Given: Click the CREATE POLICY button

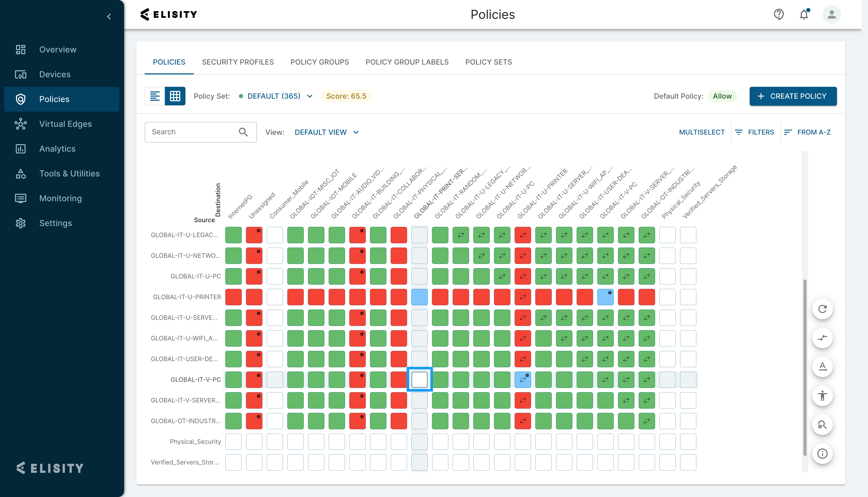Looking at the screenshot, I should [x=793, y=96].
